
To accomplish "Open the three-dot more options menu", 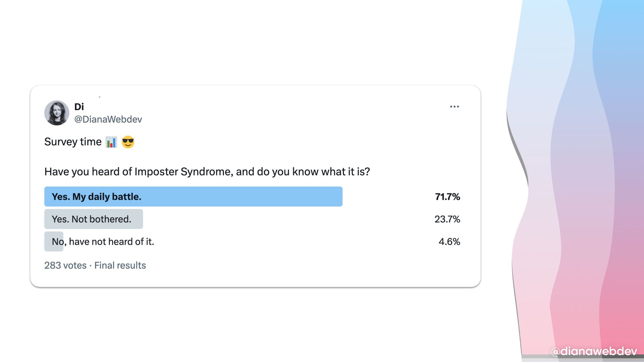I will (454, 107).
